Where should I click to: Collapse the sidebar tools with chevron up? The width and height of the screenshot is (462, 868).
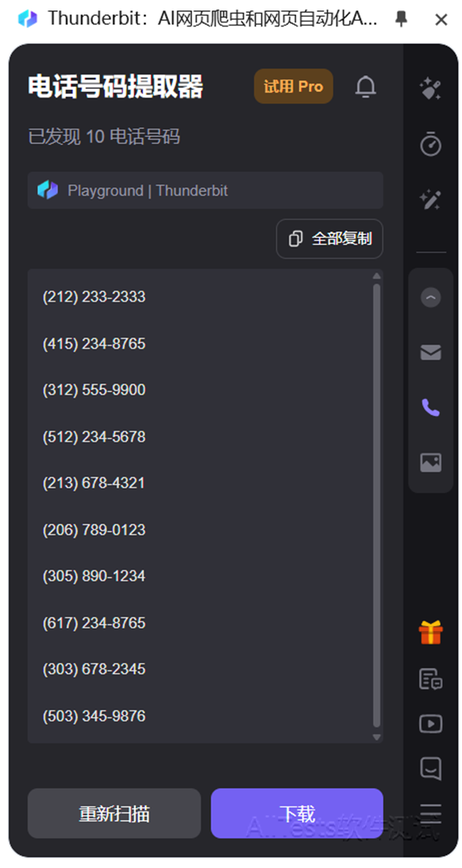pos(431,298)
